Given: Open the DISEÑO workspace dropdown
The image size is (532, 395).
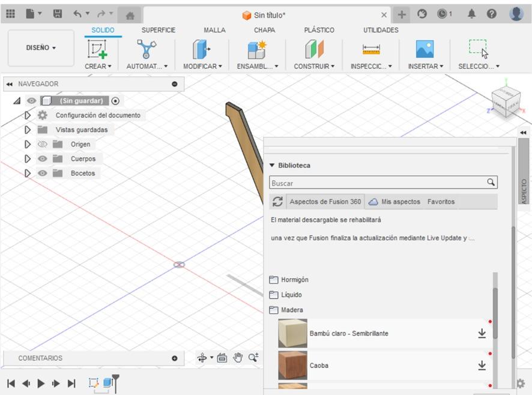Looking at the screenshot, I should [41, 48].
